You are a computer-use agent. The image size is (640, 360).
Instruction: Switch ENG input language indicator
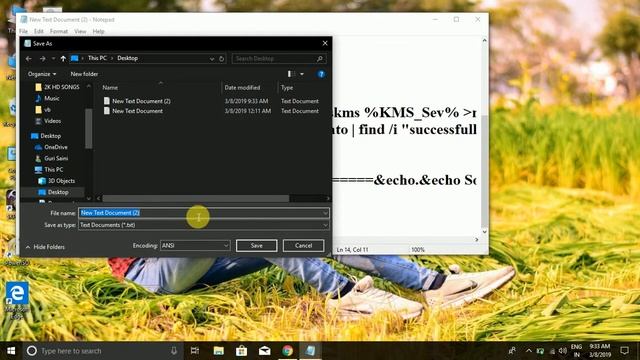[x=576, y=351]
